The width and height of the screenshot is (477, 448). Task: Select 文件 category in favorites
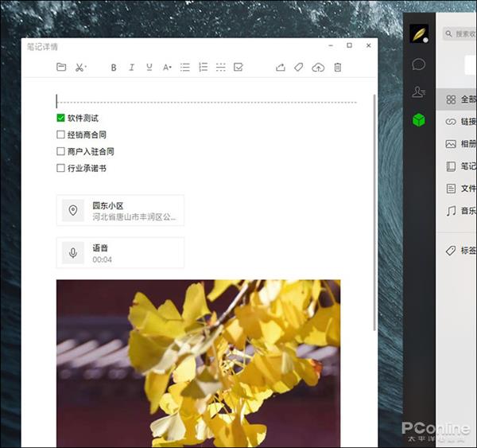pos(456,189)
